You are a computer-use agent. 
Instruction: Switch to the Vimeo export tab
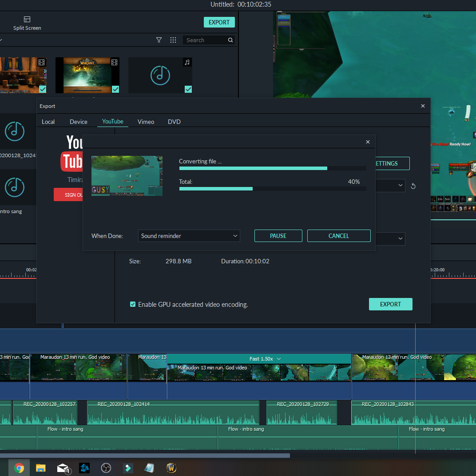146,122
